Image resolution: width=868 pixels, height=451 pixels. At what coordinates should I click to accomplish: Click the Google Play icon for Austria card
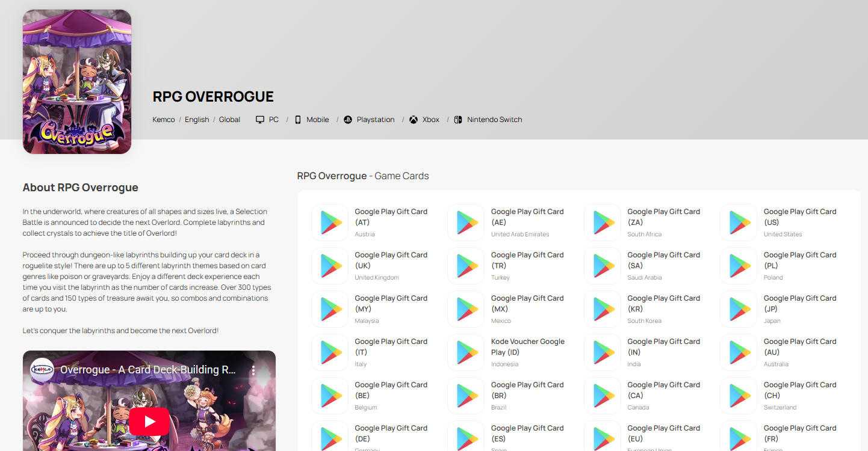[330, 222]
